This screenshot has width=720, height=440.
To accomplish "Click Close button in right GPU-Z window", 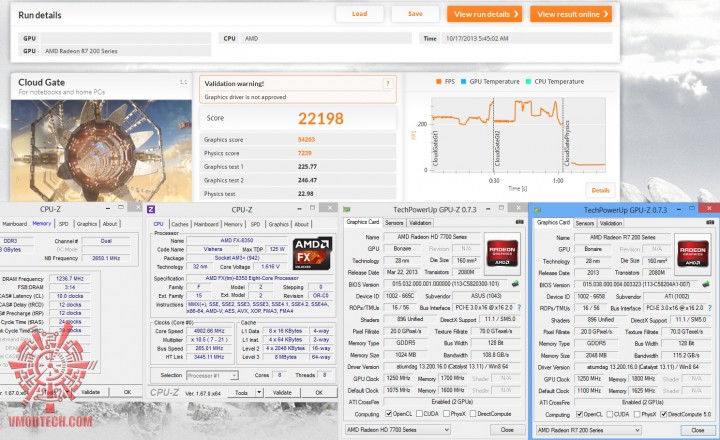I will (698, 430).
